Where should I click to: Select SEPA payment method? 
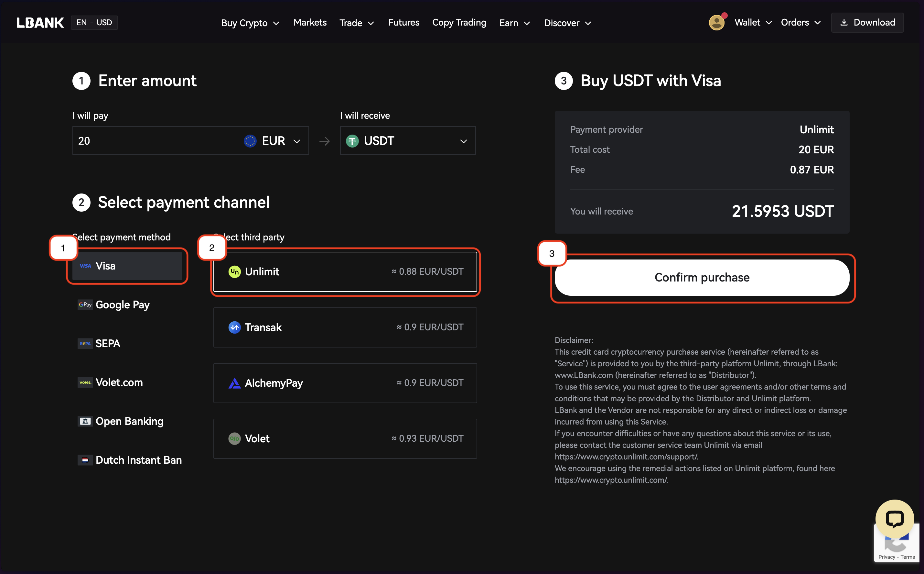[127, 344]
